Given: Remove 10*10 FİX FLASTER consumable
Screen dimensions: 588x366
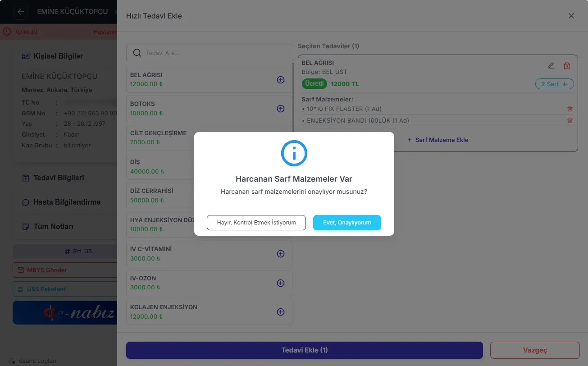Looking at the screenshot, I should pyautogui.click(x=570, y=109).
